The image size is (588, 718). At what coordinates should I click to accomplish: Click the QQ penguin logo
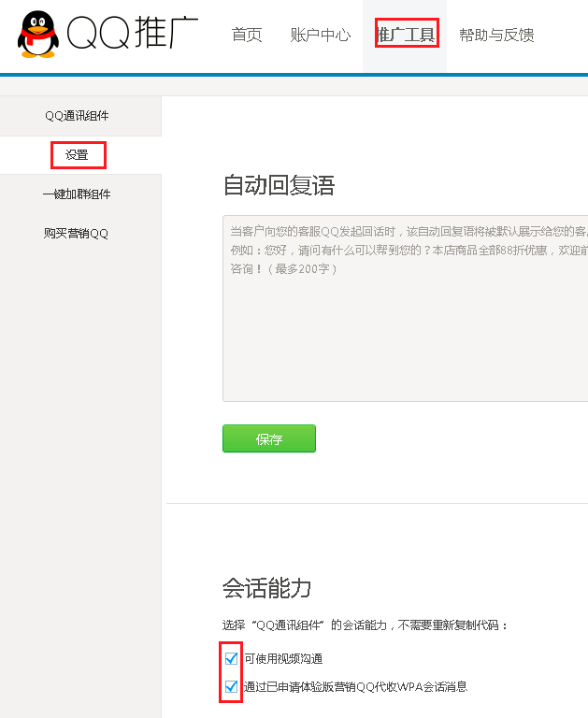(38, 35)
